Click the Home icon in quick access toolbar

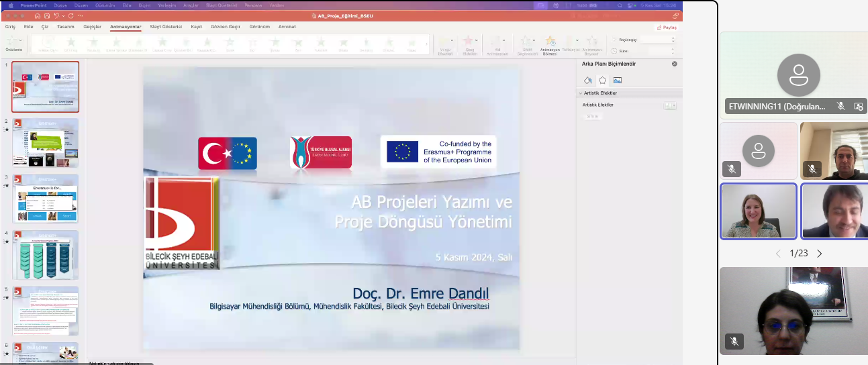coord(38,16)
